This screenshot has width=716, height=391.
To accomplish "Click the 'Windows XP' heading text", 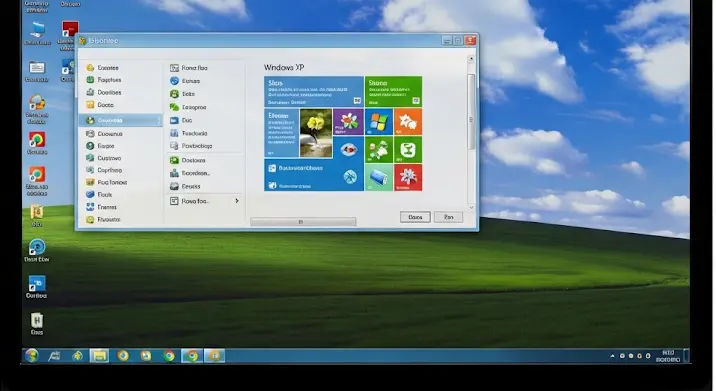I will pos(284,68).
